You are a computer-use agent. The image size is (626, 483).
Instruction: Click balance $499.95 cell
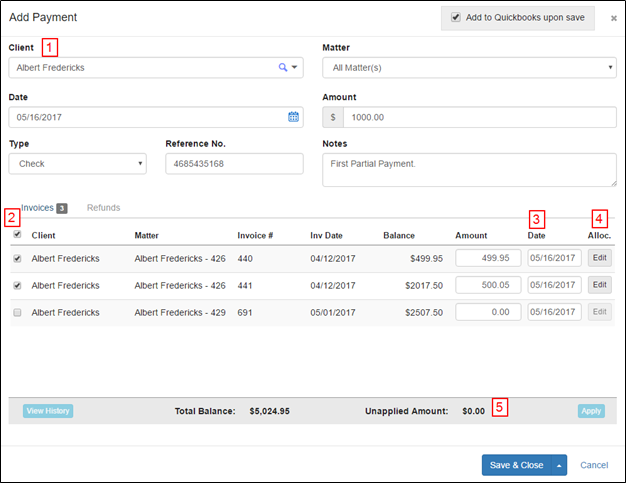[x=426, y=259]
